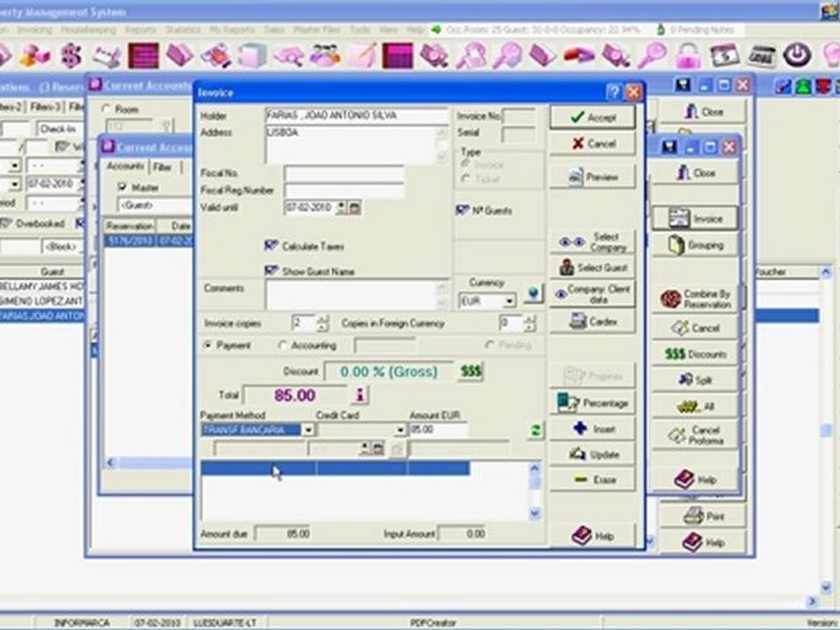
Task: Open the Currency EUR dropdown
Action: coord(509,302)
